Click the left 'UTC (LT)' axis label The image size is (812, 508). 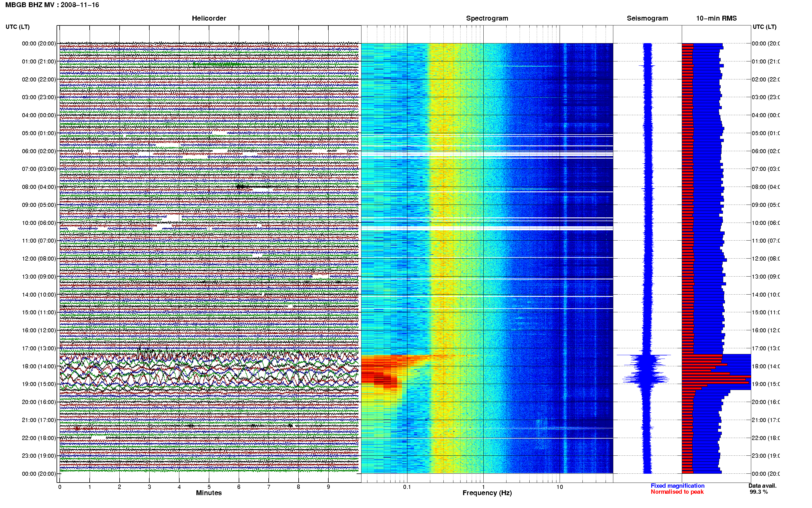coord(17,27)
